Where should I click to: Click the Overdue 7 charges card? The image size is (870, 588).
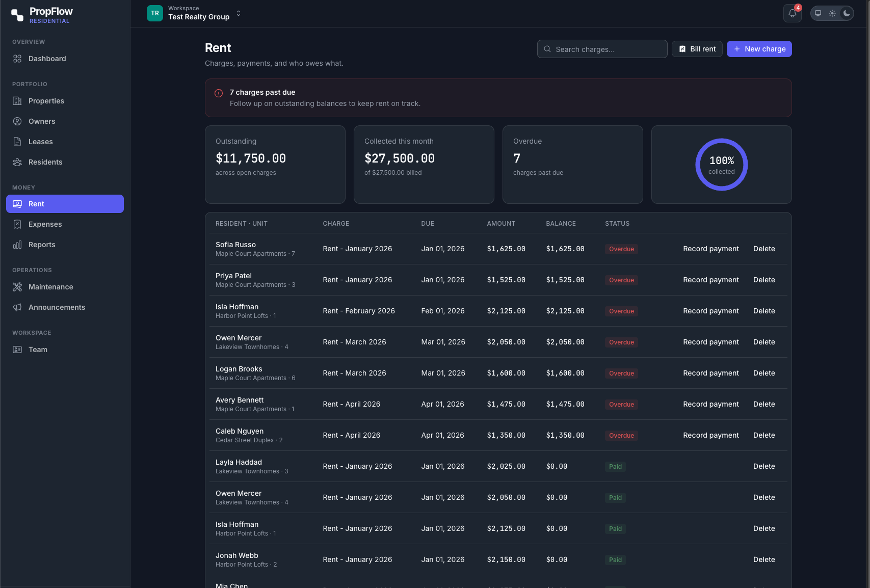(573, 165)
